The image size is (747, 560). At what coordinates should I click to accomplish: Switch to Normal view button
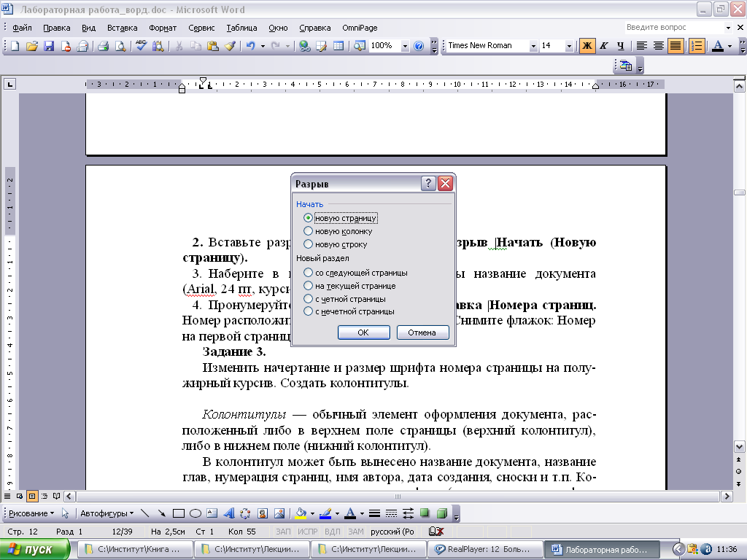(x=7, y=496)
